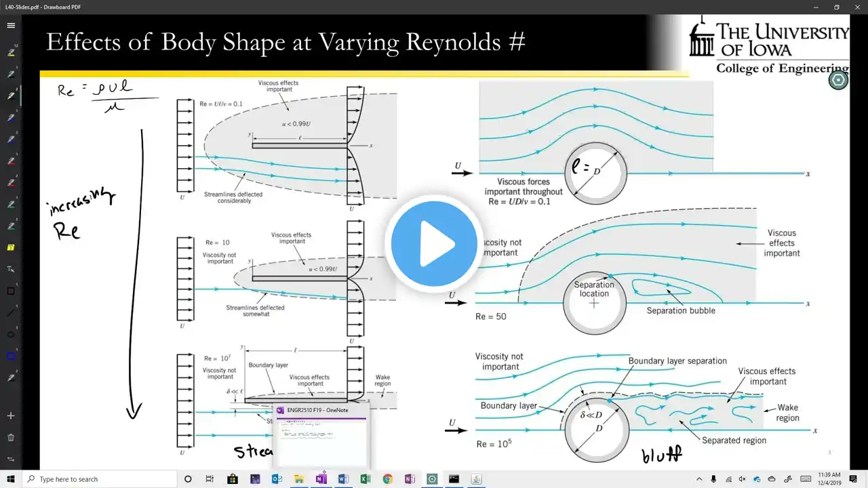The height and width of the screenshot is (488, 868).
Task: Switch to Chrome on the taskbar
Action: point(387,479)
